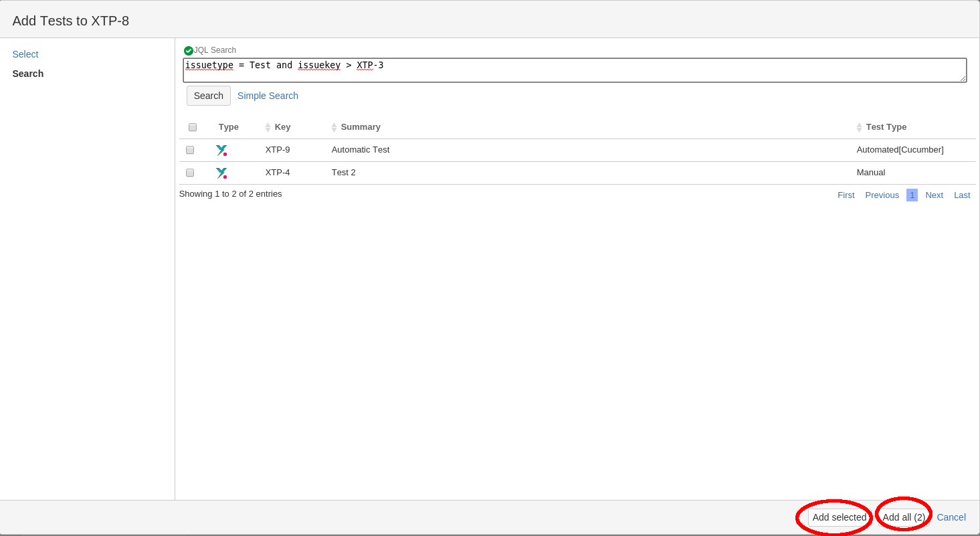Click the Add Tests to XTP-8 title
Image resolution: width=980 pixels, height=536 pixels.
click(71, 21)
